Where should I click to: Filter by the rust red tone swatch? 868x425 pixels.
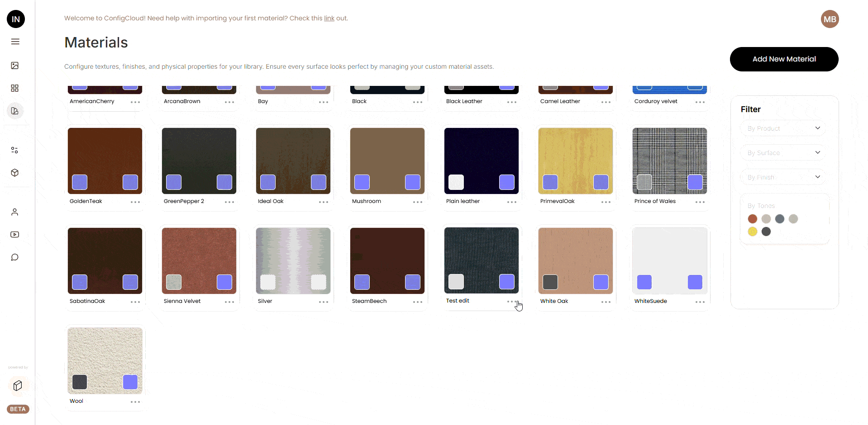(x=753, y=219)
